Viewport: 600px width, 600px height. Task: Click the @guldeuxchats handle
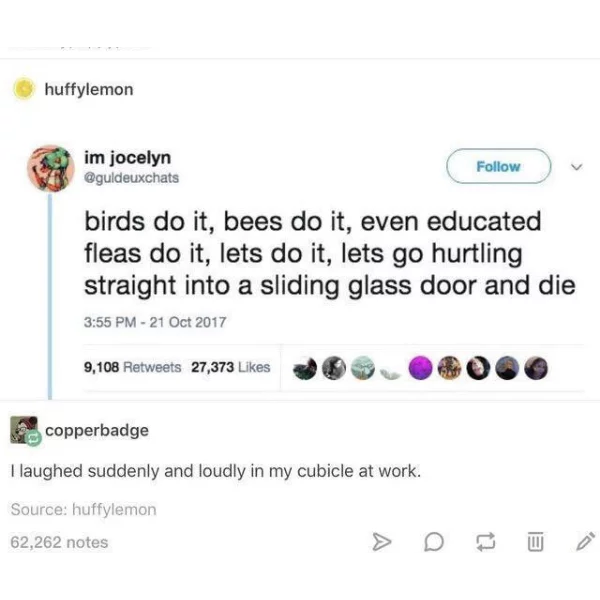[x=131, y=178]
